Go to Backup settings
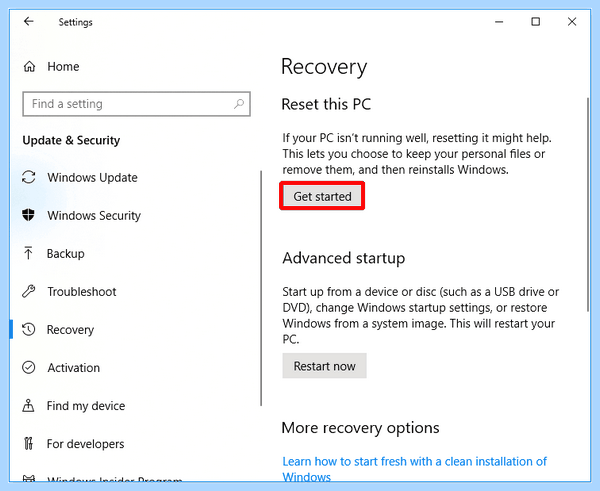This screenshot has width=600, height=491. 65,254
